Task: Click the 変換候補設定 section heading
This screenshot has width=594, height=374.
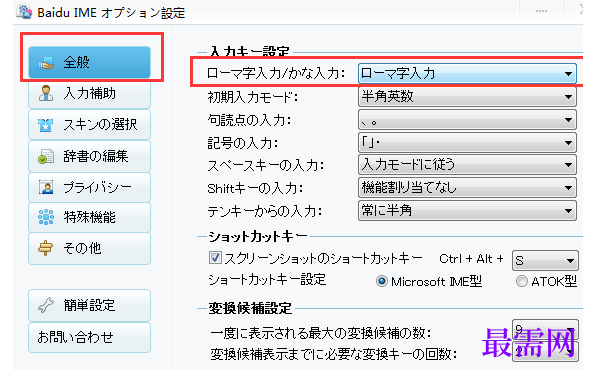Action: (250, 308)
